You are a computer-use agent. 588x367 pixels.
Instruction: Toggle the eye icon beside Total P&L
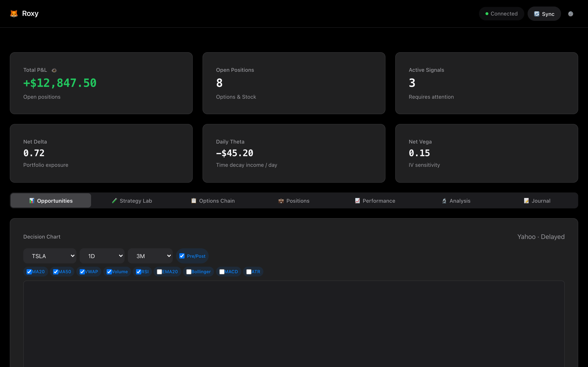tap(54, 70)
